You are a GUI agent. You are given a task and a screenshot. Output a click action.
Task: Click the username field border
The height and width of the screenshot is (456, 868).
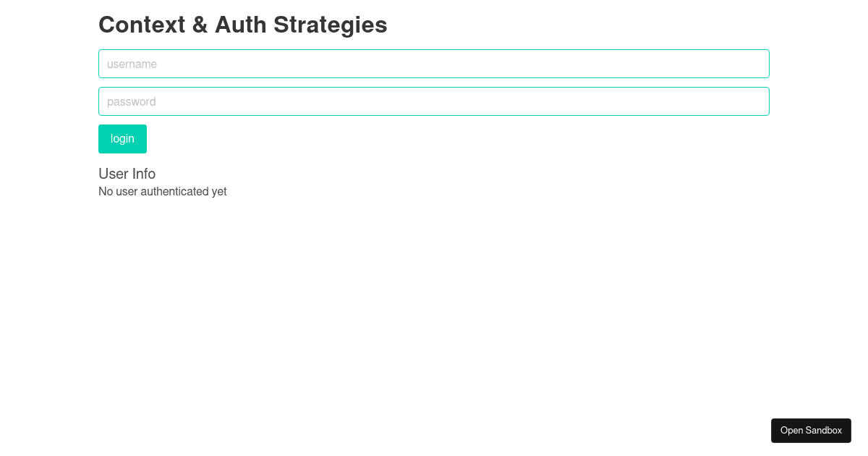click(434, 50)
